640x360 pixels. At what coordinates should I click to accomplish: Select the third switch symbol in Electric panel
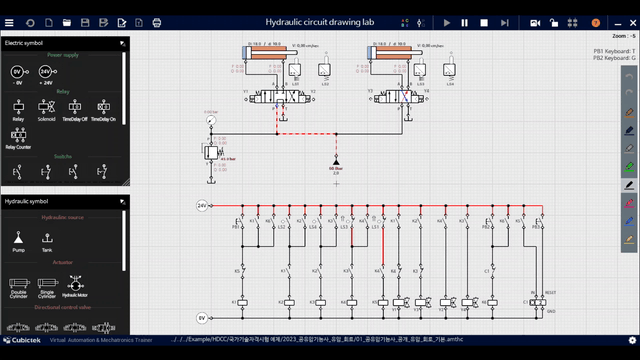[x=73, y=172]
